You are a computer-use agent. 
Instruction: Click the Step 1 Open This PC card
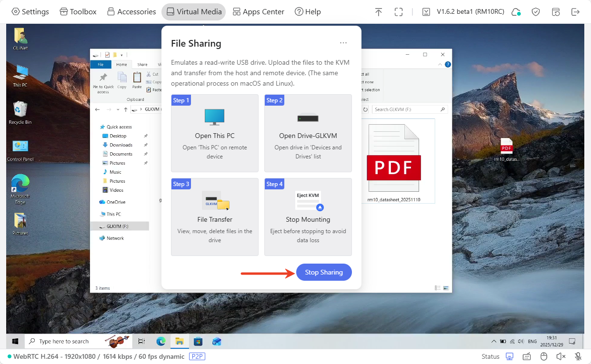[215, 133]
